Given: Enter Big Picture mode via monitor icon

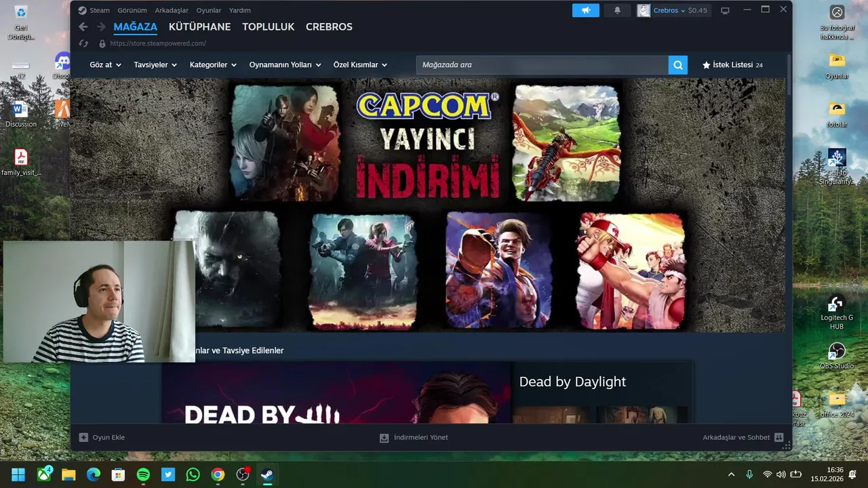Looking at the screenshot, I should click(x=725, y=10).
